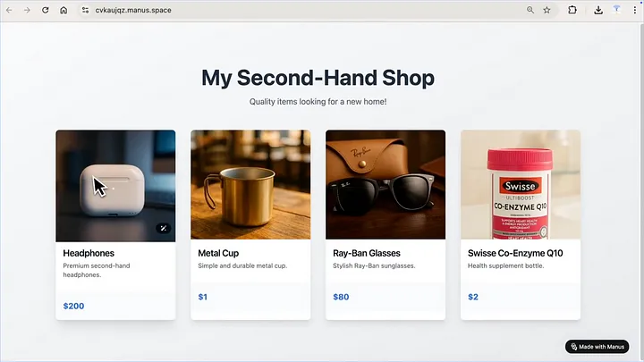The width and height of the screenshot is (644, 362).
Task: Reload the page with refresh icon
Action: 46,10
